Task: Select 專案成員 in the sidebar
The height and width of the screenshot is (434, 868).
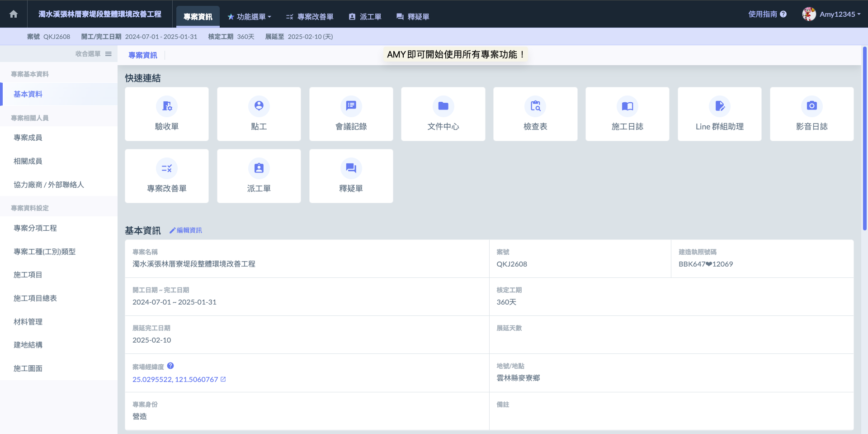Action: (28, 138)
